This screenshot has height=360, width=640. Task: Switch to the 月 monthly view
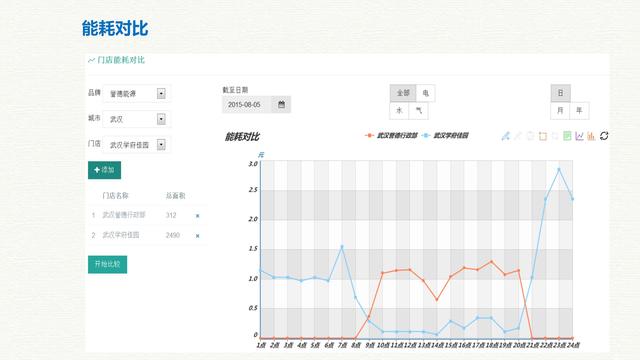560,111
